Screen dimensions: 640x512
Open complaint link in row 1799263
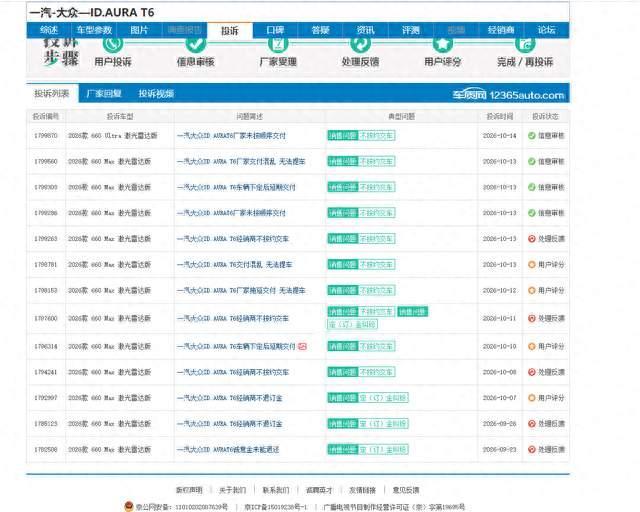233,238
